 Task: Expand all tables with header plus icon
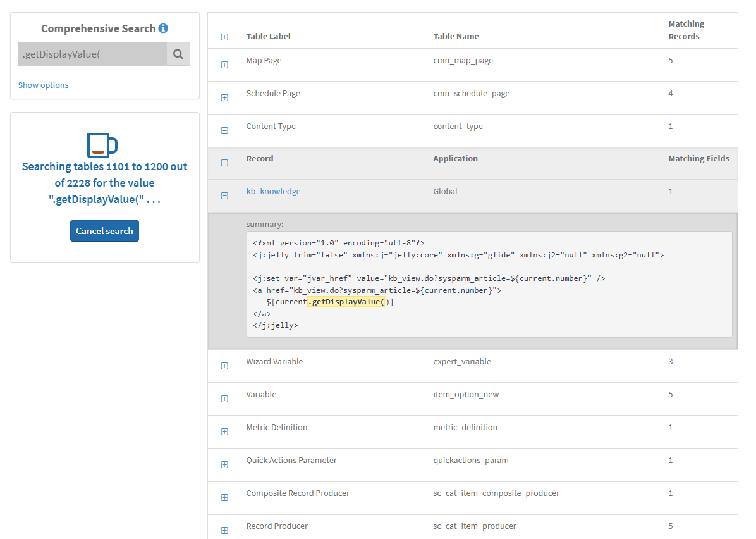pos(224,37)
